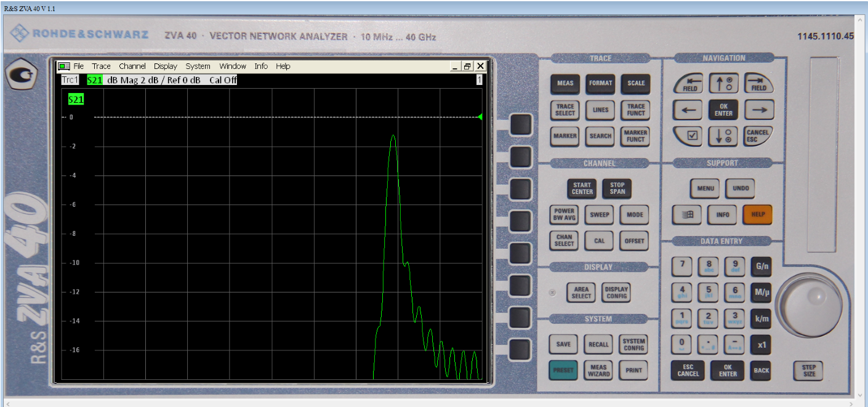Click the SWEEP key
This screenshot has height=407, width=868.
click(x=600, y=215)
